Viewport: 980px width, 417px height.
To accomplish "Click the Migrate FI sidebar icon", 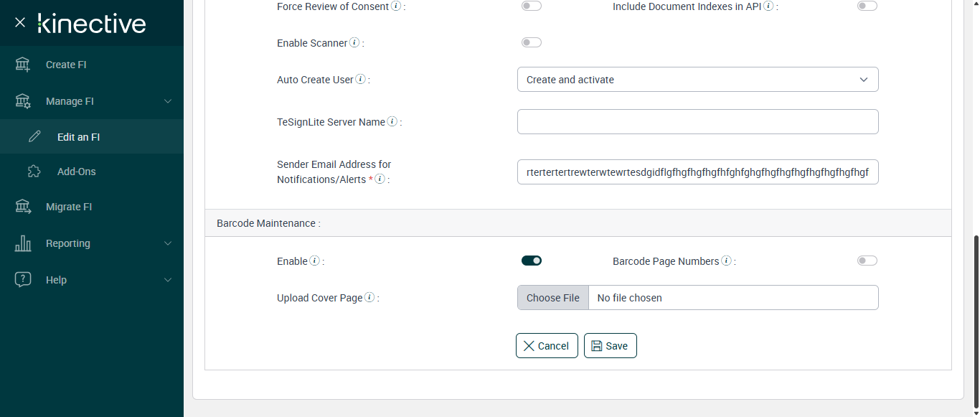I will [x=23, y=207].
